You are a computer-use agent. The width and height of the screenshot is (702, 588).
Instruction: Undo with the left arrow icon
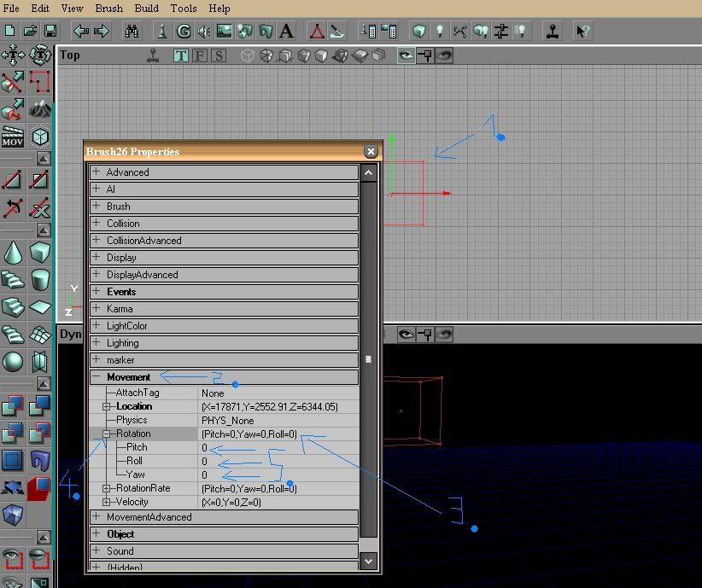coord(81,31)
